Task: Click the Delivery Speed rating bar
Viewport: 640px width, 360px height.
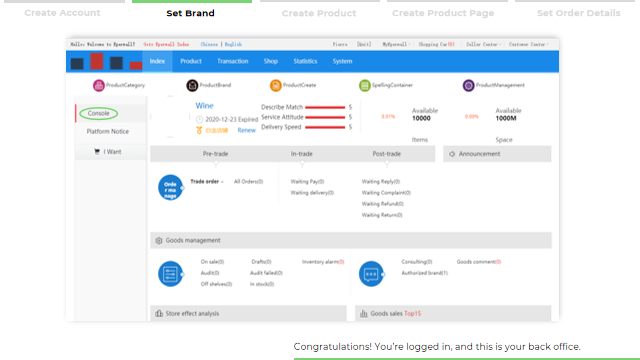Action: coord(325,127)
